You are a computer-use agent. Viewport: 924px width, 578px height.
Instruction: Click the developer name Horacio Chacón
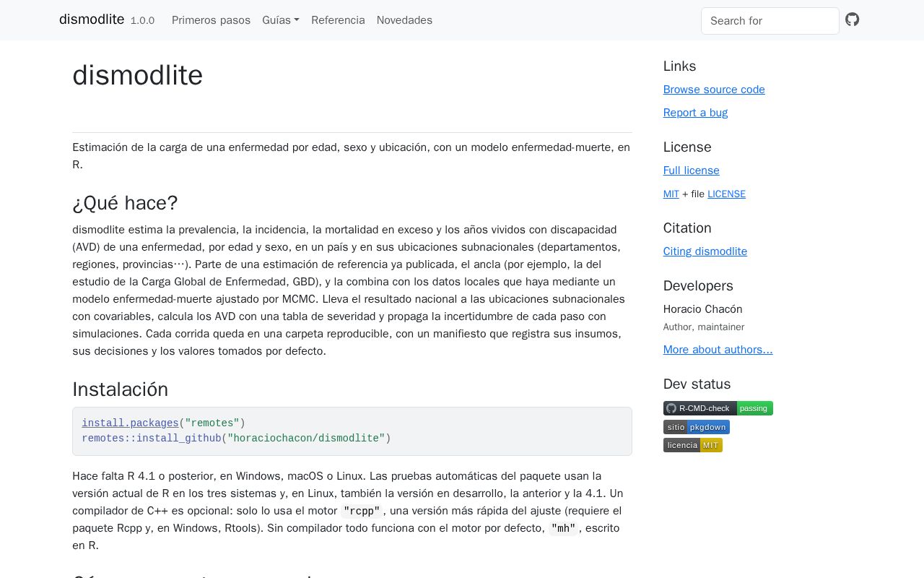(702, 309)
